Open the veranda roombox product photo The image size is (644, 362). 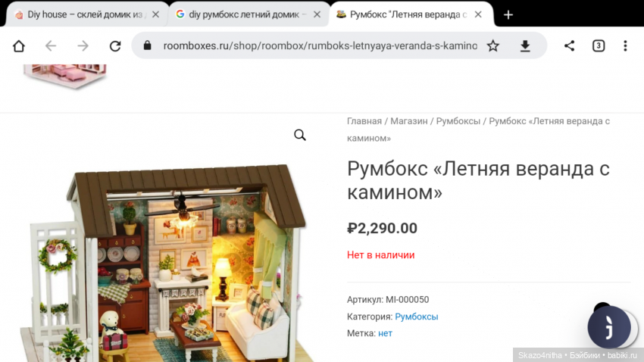[x=164, y=263]
